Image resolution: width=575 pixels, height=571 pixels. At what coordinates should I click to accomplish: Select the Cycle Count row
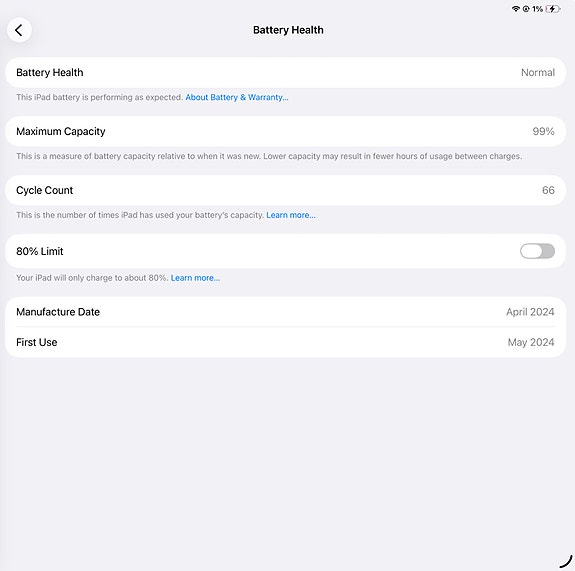[x=285, y=190]
